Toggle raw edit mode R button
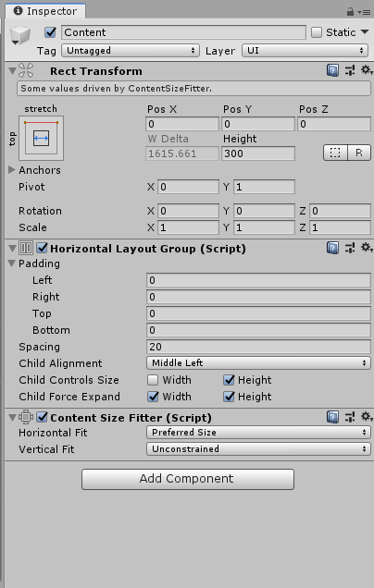 coord(359,153)
